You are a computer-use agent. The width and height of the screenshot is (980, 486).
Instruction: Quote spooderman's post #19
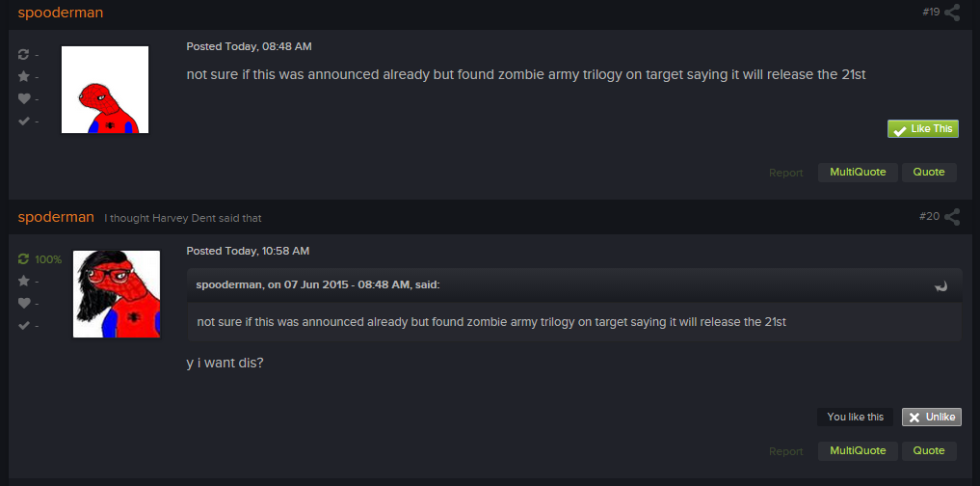coord(929,172)
